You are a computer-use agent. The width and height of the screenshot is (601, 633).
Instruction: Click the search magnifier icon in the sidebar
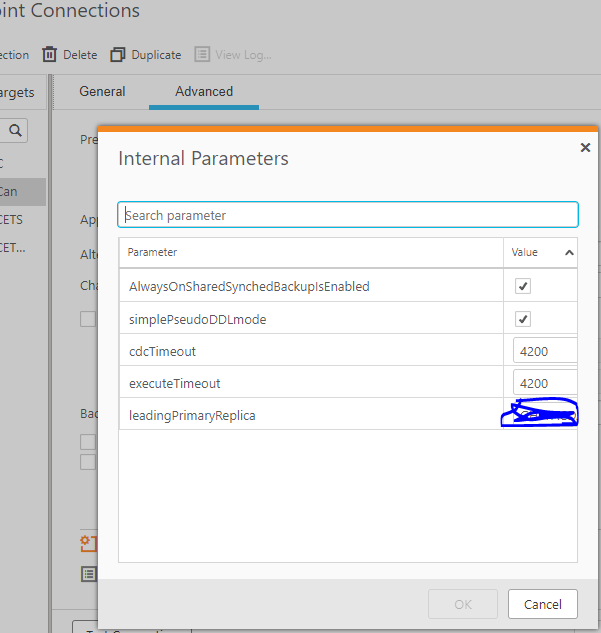click(15, 130)
